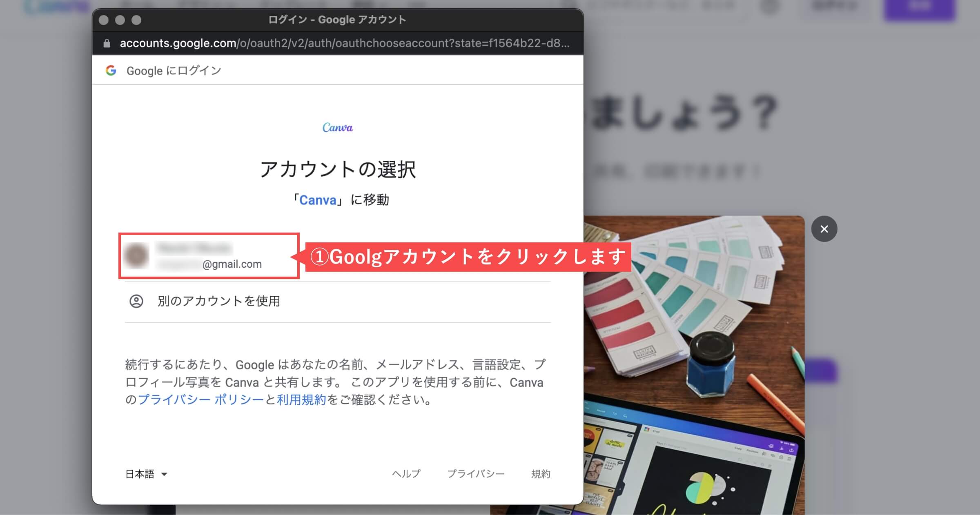Viewport: 980px width, 515px height.
Task: Click the first gray window control dot
Action: click(x=104, y=20)
